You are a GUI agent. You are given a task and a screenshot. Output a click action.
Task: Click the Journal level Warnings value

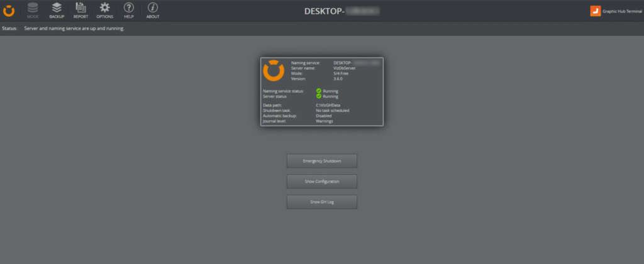click(325, 121)
